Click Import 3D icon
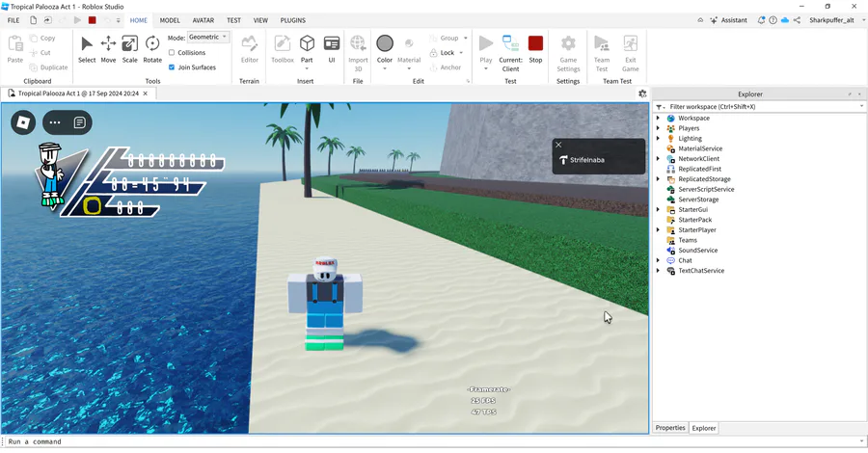Image resolution: width=868 pixels, height=453 pixels. (x=358, y=43)
